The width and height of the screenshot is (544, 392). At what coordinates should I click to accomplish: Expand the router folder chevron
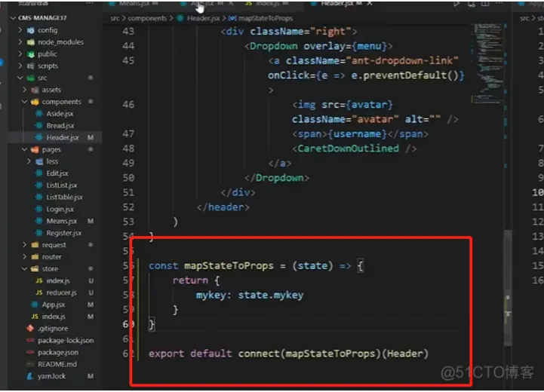coord(25,257)
